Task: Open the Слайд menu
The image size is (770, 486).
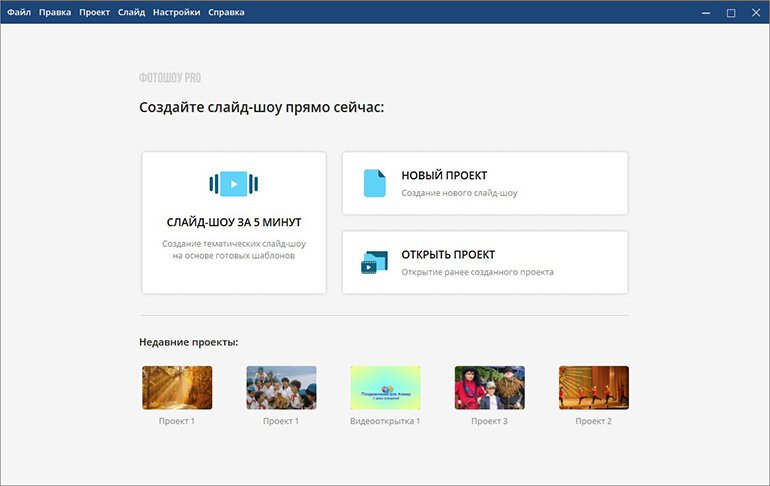Action: (x=131, y=12)
